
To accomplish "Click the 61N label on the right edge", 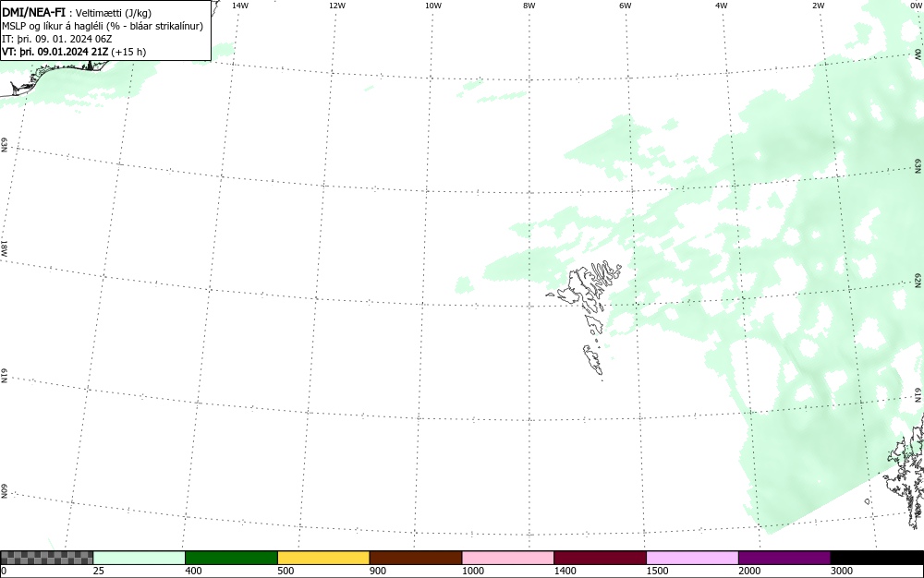I will [918, 395].
